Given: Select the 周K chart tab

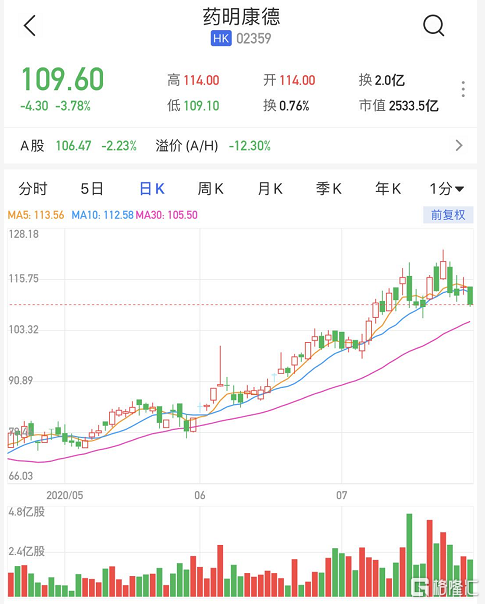Looking at the screenshot, I should pyautogui.click(x=210, y=189).
